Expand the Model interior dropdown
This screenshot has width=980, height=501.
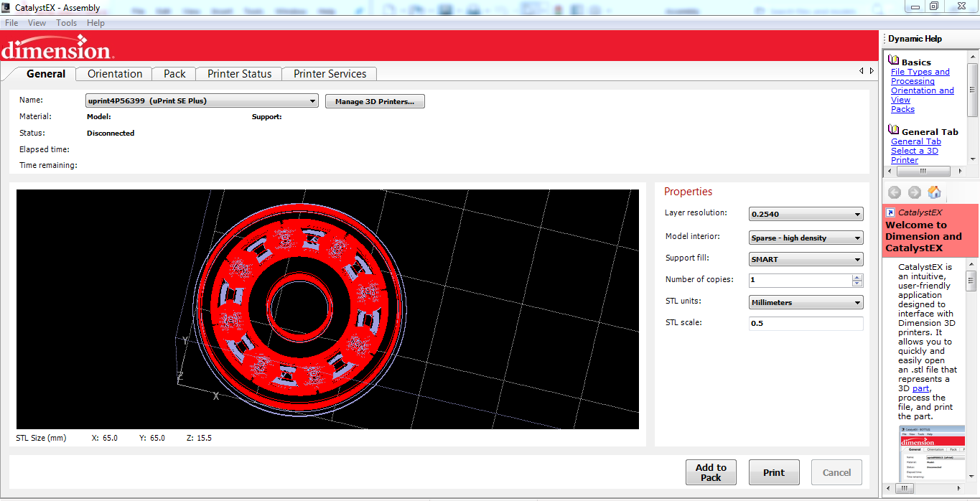[x=806, y=238]
